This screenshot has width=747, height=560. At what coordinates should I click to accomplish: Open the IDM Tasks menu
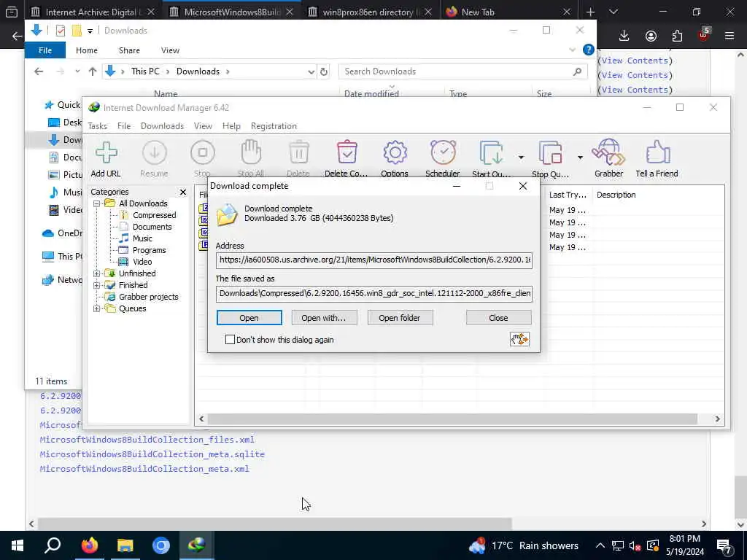pyautogui.click(x=98, y=126)
